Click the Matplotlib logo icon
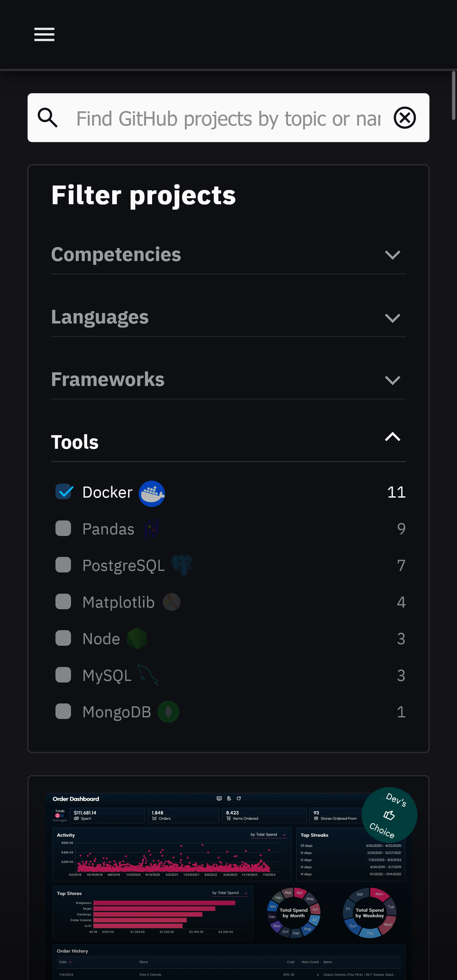This screenshot has width=457, height=980. point(171,602)
